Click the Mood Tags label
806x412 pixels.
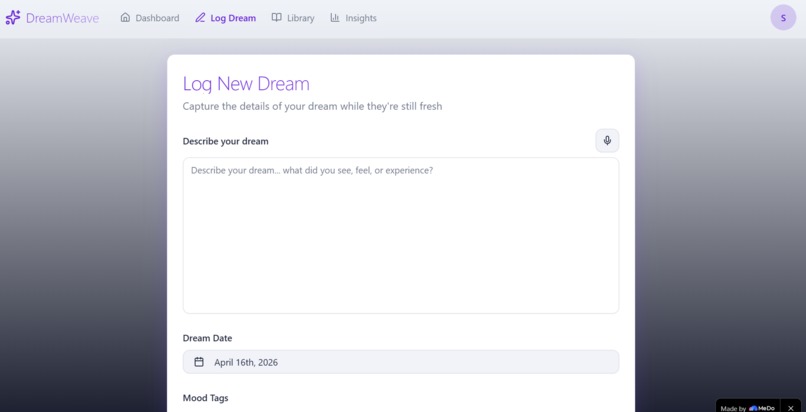[x=206, y=398]
